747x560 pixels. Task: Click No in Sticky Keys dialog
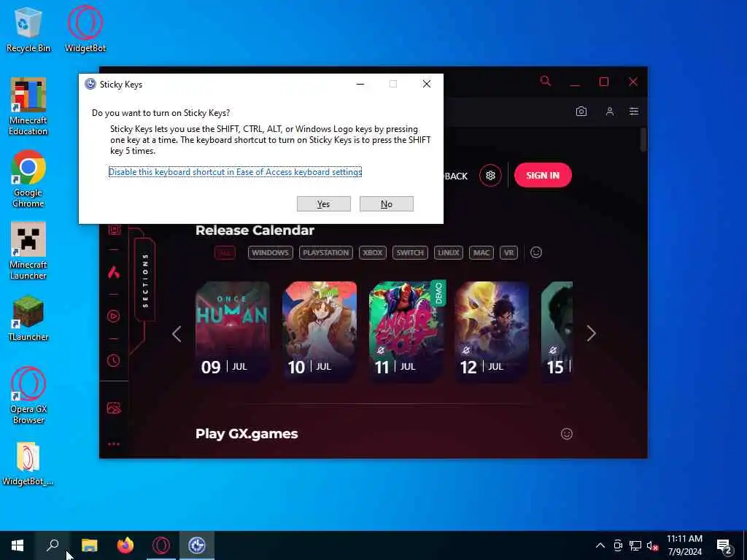[387, 204]
